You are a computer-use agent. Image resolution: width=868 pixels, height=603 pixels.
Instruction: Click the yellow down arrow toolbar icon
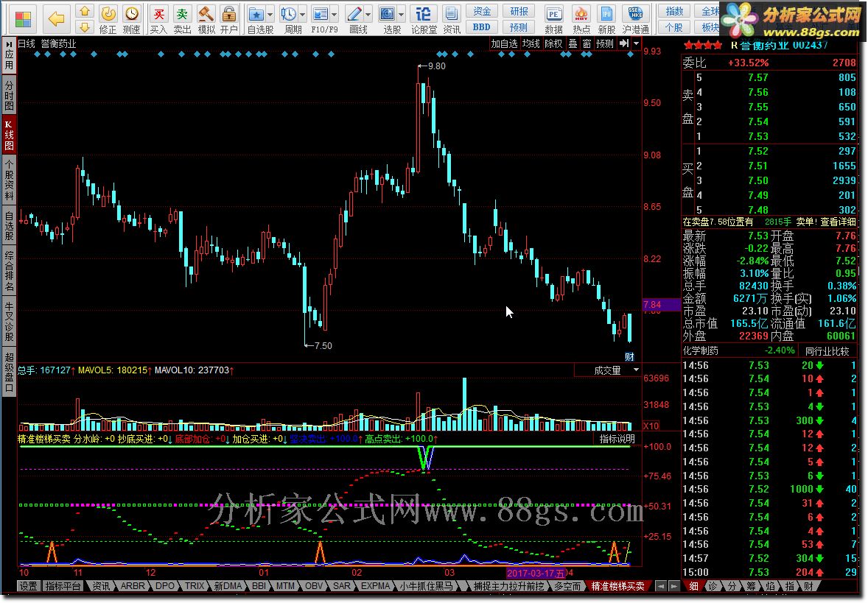pyautogui.click(x=84, y=27)
